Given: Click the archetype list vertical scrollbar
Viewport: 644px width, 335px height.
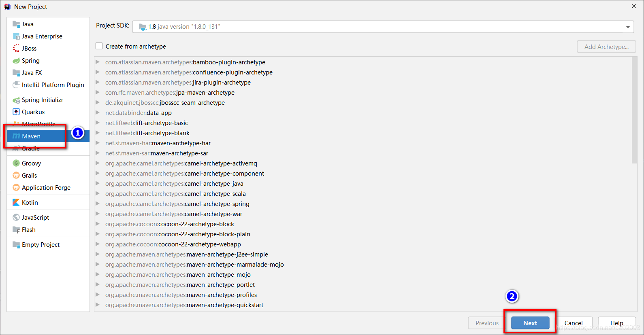Looking at the screenshot, I should [x=634, y=110].
